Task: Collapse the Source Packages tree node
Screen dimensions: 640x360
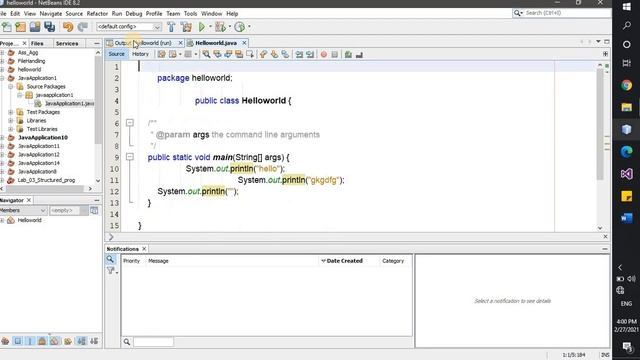Action: tap(11, 87)
